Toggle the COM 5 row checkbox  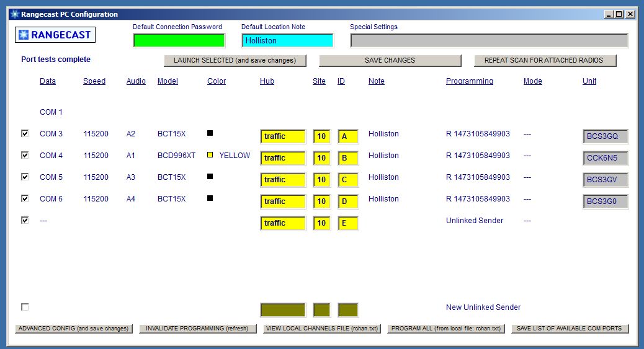[x=25, y=177]
